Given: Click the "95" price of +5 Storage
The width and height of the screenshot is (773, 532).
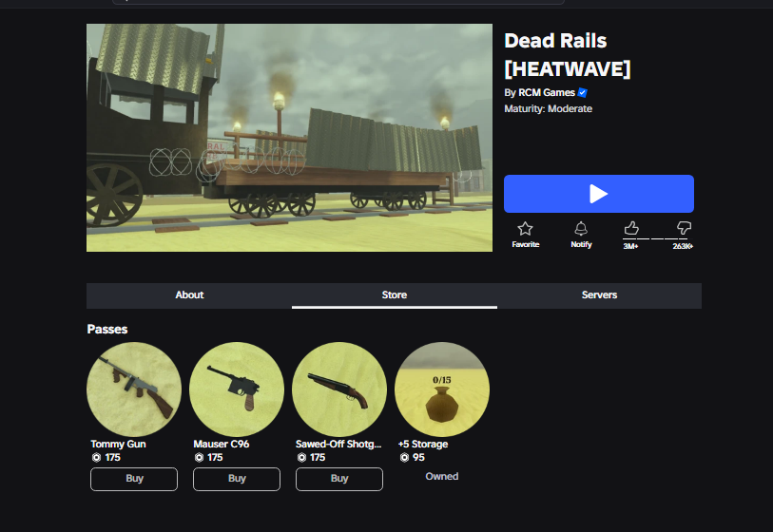Looking at the screenshot, I should click(418, 458).
